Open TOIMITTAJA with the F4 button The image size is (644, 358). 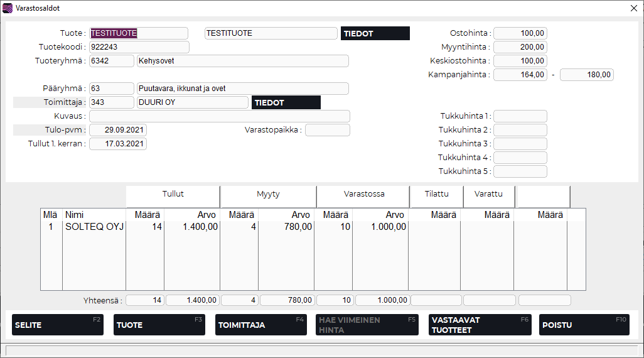[260, 325]
